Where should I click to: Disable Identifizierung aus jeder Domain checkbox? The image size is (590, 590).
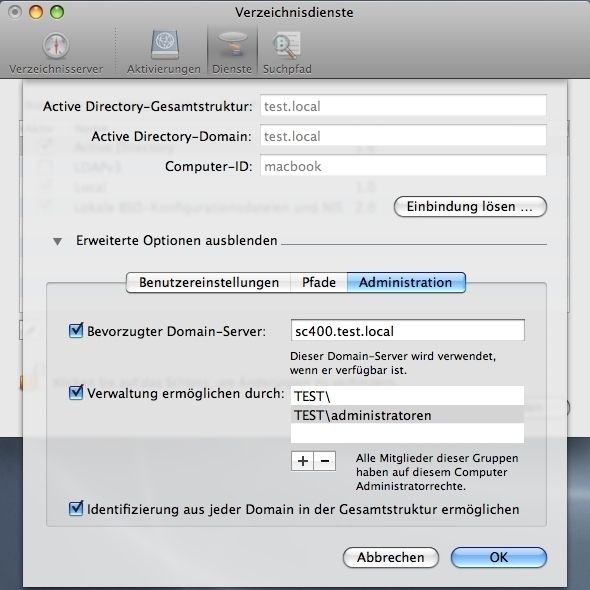(76, 508)
